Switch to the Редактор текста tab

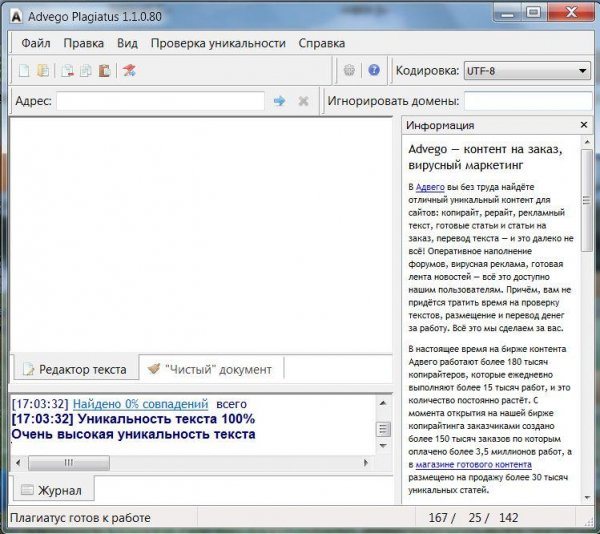75,369
